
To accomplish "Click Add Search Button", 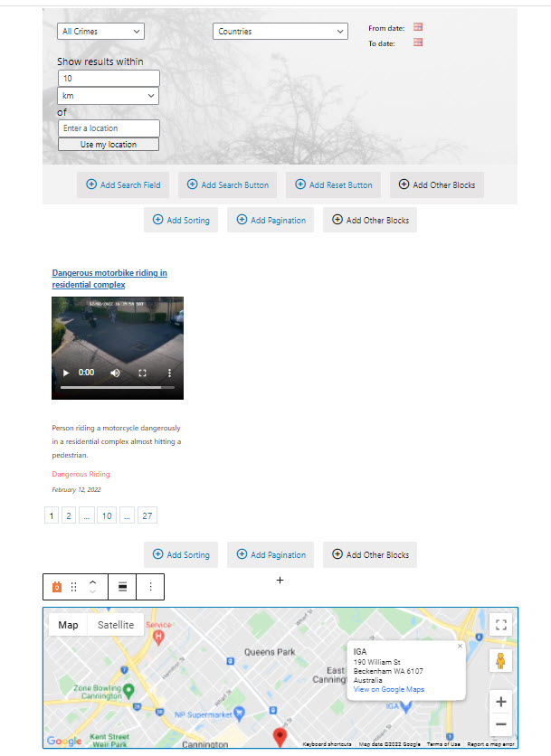I will pos(227,184).
